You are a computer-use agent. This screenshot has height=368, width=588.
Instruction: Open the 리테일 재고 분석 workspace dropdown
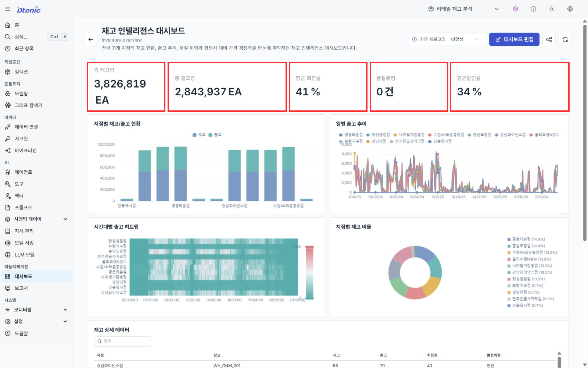[464, 9]
